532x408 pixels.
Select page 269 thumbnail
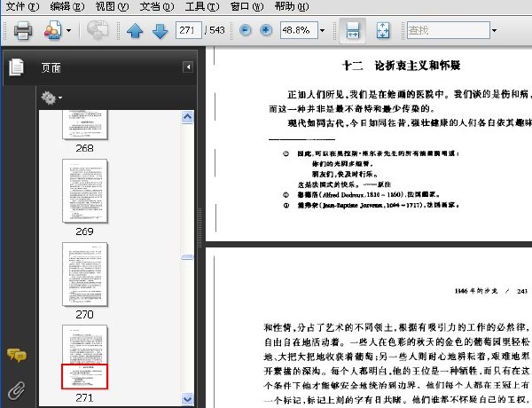(85, 191)
